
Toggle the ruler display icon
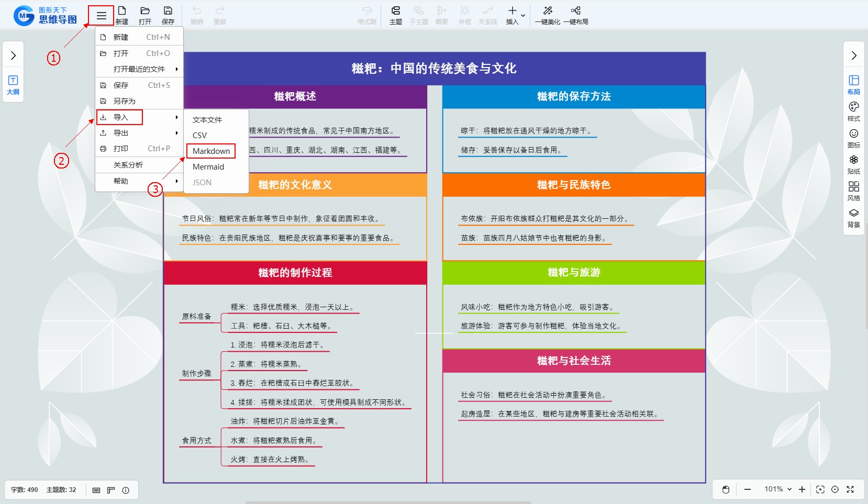(x=111, y=490)
